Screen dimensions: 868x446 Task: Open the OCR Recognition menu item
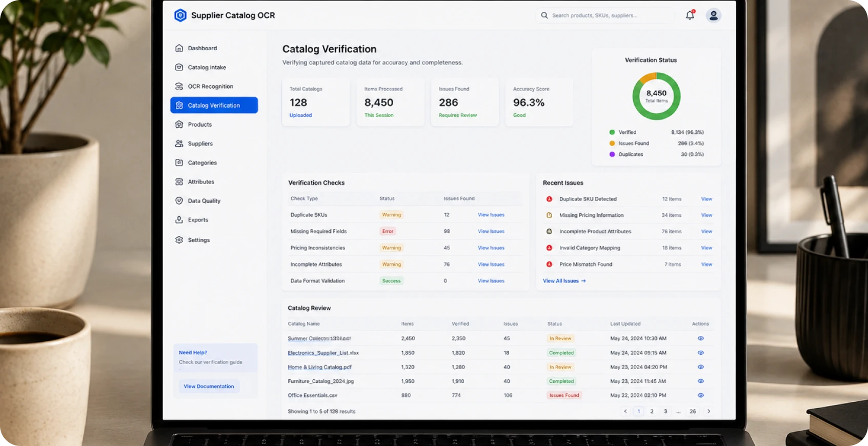(x=214, y=86)
